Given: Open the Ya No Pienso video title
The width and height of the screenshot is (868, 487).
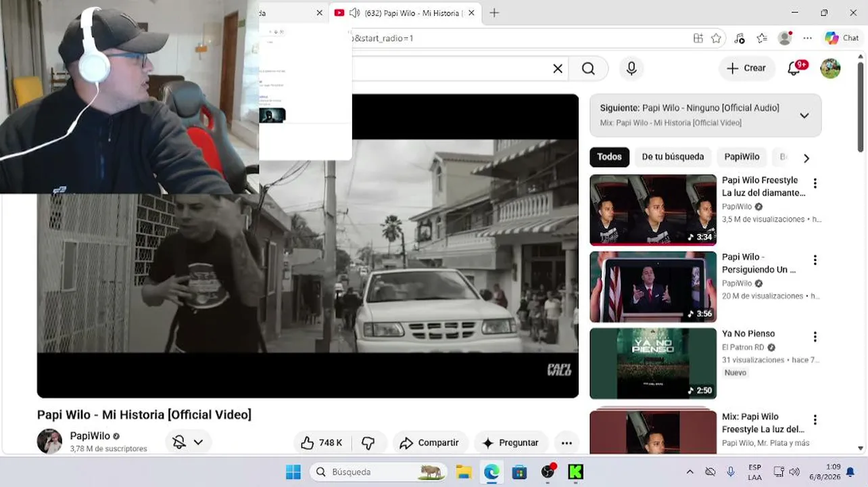Looking at the screenshot, I should click(x=748, y=333).
